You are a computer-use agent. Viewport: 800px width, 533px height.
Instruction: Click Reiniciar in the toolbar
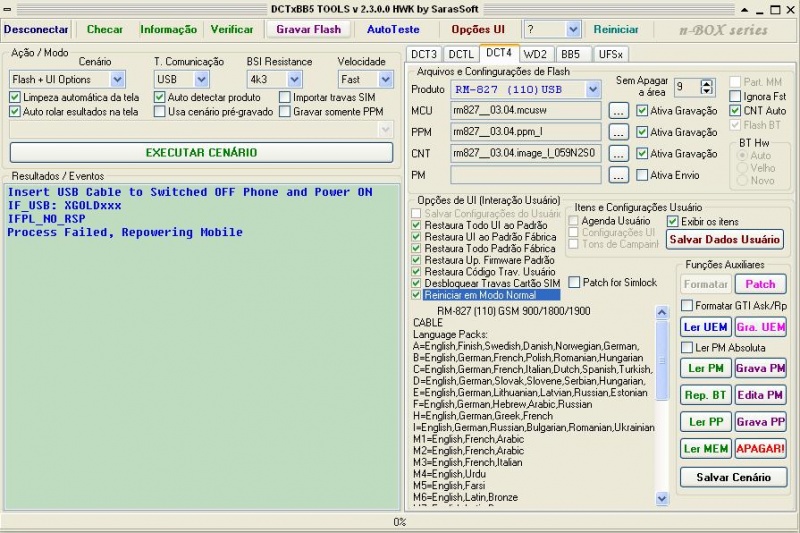click(x=616, y=29)
